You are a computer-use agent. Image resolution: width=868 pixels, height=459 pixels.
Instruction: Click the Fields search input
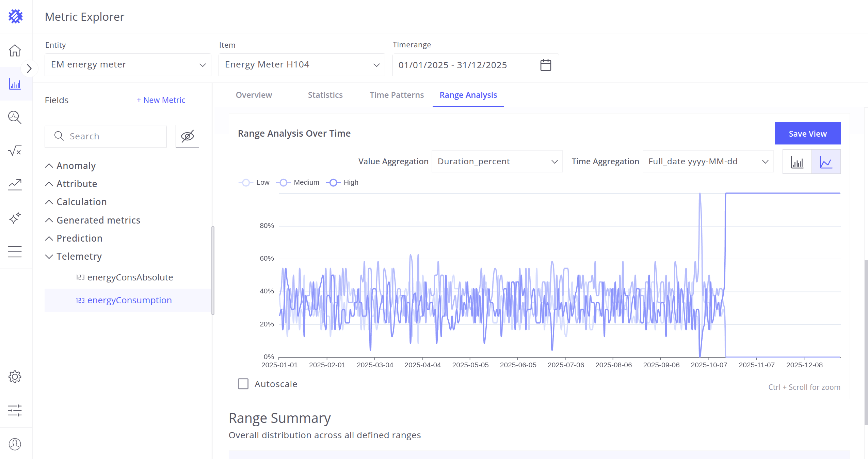coord(106,136)
